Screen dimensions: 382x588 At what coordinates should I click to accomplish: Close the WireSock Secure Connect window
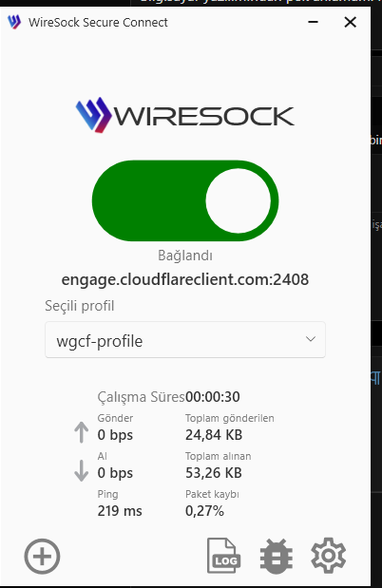pyautogui.click(x=350, y=22)
